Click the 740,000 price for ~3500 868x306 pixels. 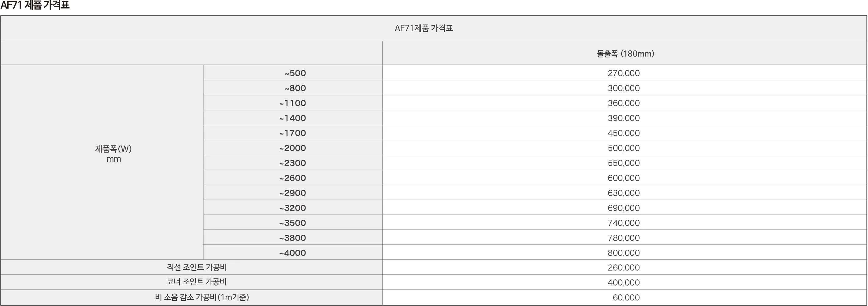[x=623, y=223]
